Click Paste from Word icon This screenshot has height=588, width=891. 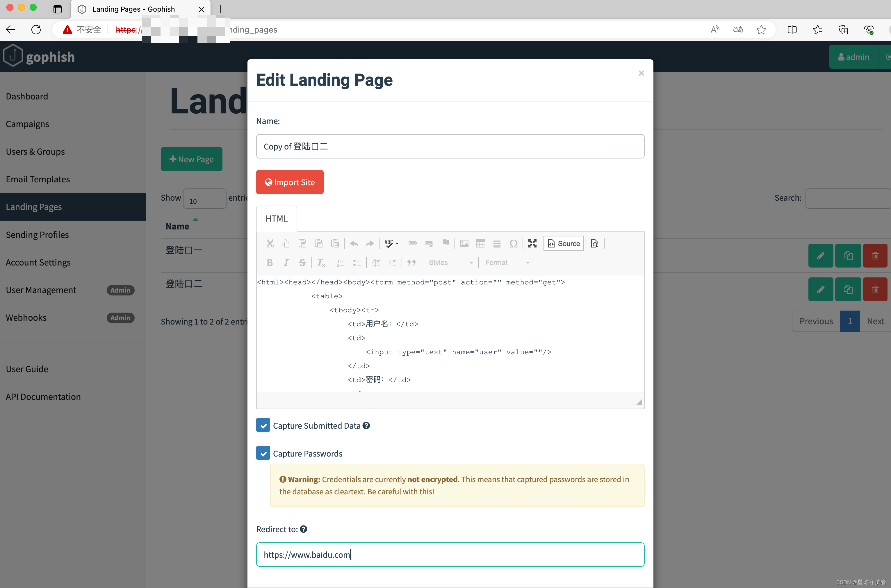click(x=335, y=244)
